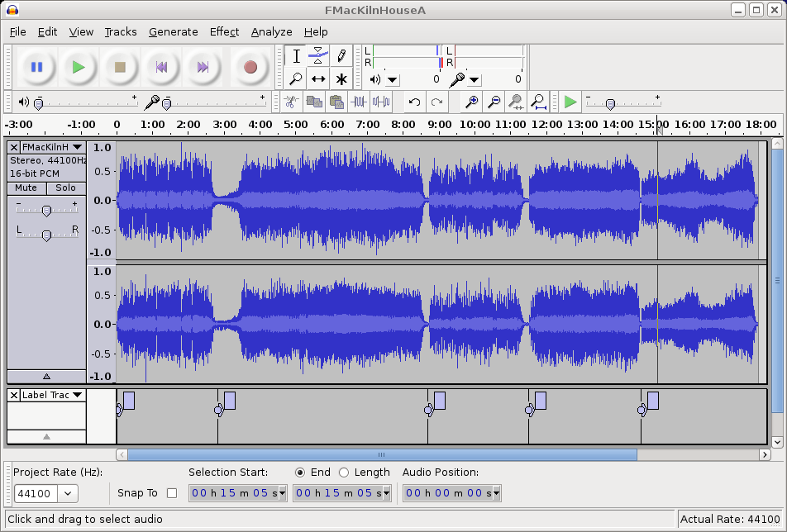787x532 pixels.
Task: Open the Project Rate dropdown
Action: (67, 494)
